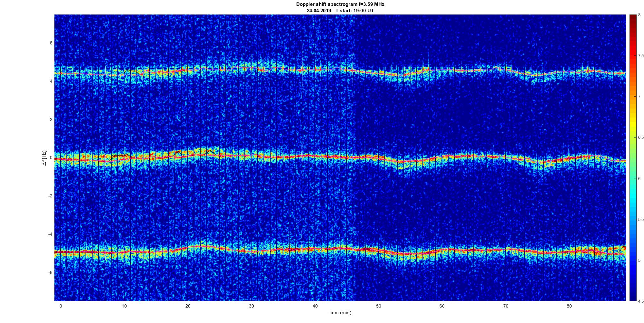Click the y-axis tick label '6'
This screenshot has height=323, width=644.
pyautogui.click(x=51, y=43)
